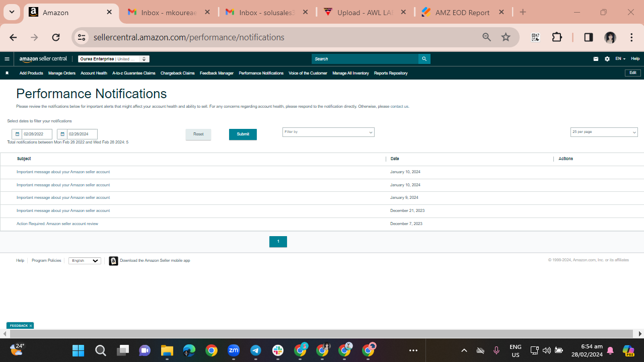Image resolution: width=644 pixels, height=362 pixels.
Task: Switch to the Upload - AWL tab
Action: point(365,13)
